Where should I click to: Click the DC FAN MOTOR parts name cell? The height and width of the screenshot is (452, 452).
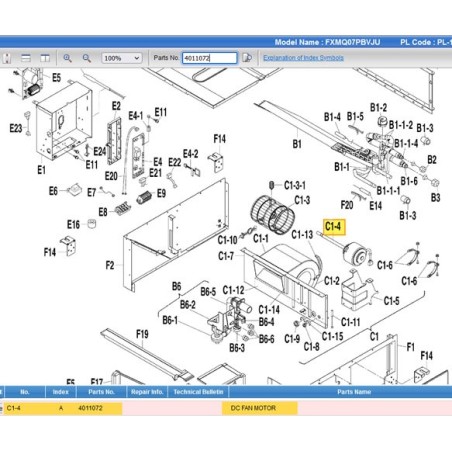[x=260, y=408]
